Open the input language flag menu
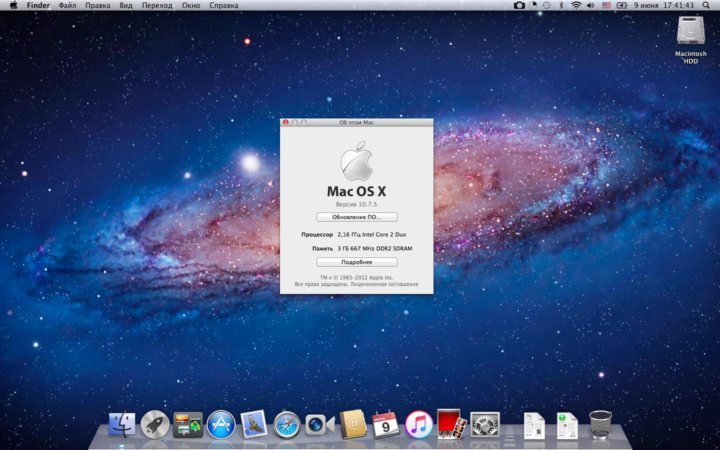The width and height of the screenshot is (720, 450). pos(606,6)
